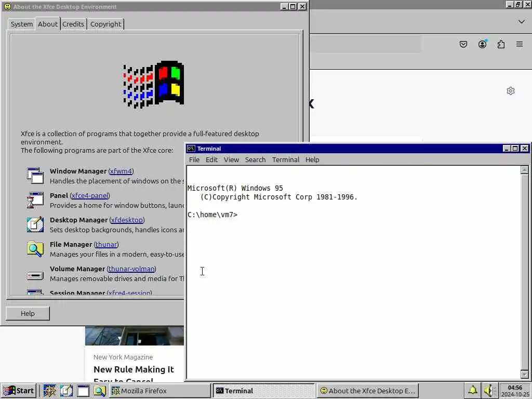Screen dimensions: 532x399
Task: Open the Credits tab
Action: pos(73,24)
